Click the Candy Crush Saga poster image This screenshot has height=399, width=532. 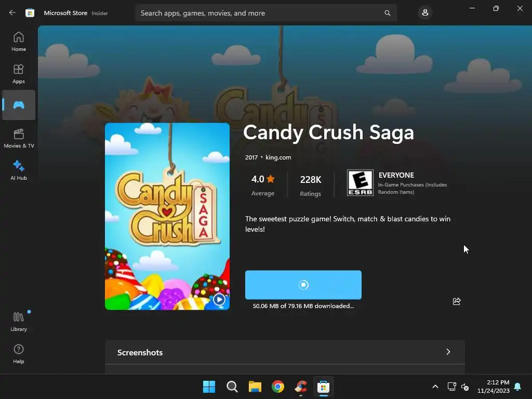(167, 216)
